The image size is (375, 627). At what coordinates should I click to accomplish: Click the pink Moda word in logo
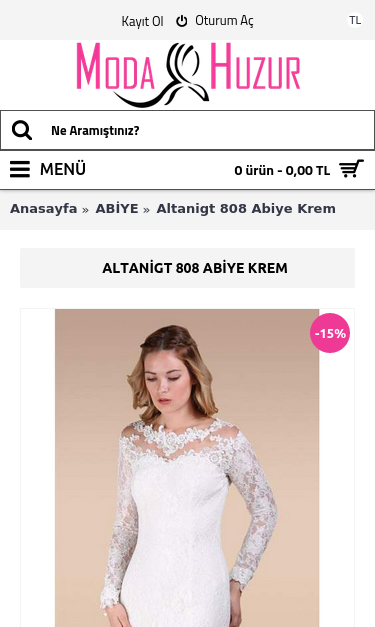pos(115,66)
